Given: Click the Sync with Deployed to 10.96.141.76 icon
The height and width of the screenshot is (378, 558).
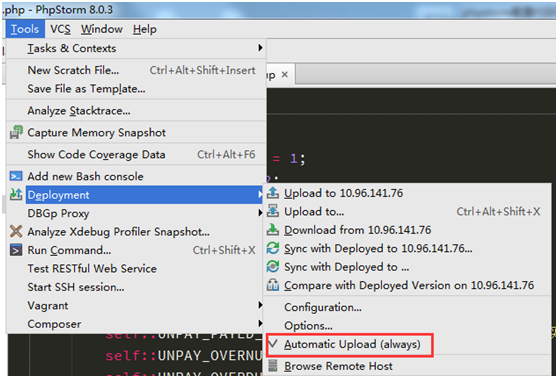Looking at the screenshot, I should pyautogui.click(x=273, y=248).
